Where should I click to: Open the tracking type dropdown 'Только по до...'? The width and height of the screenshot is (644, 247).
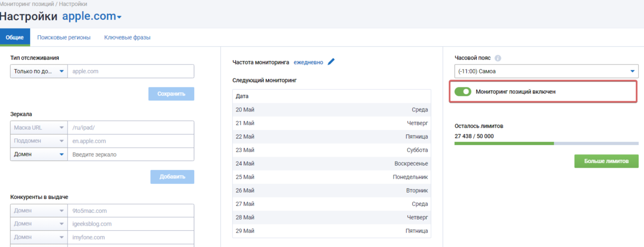point(39,71)
